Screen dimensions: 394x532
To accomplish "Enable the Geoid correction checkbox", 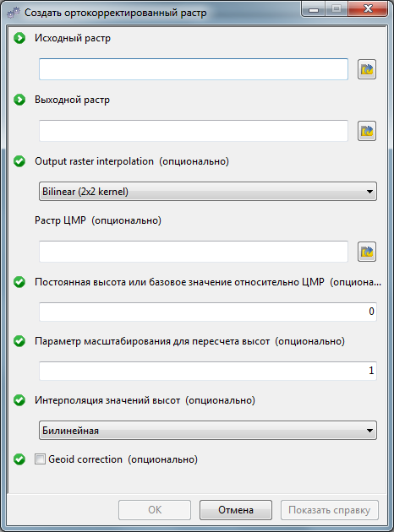I will pyautogui.click(x=40, y=459).
